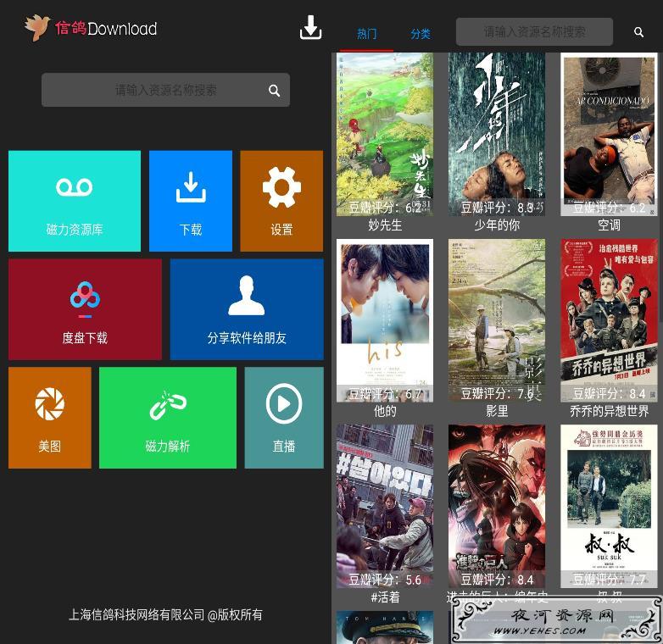Open the 乔乔的异想世界 movie poster
The height and width of the screenshot is (644, 663).
coord(609,320)
